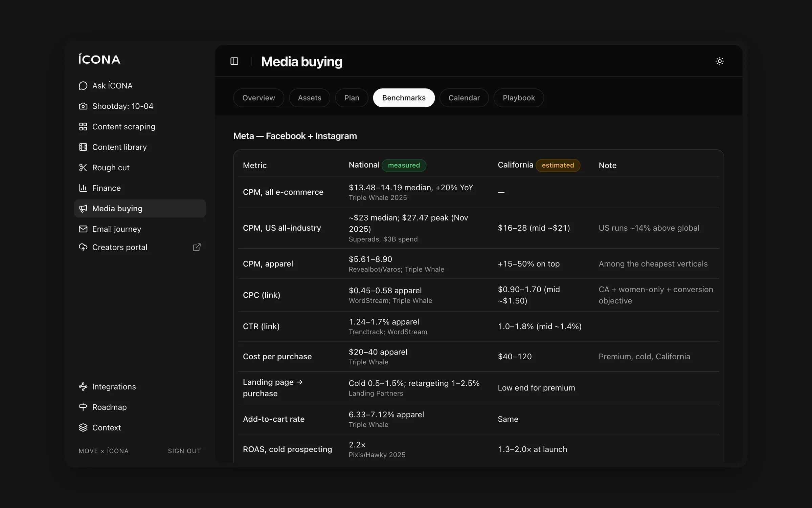
Task: Click US runs ~14% above global note
Action: (x=649, y=228)
